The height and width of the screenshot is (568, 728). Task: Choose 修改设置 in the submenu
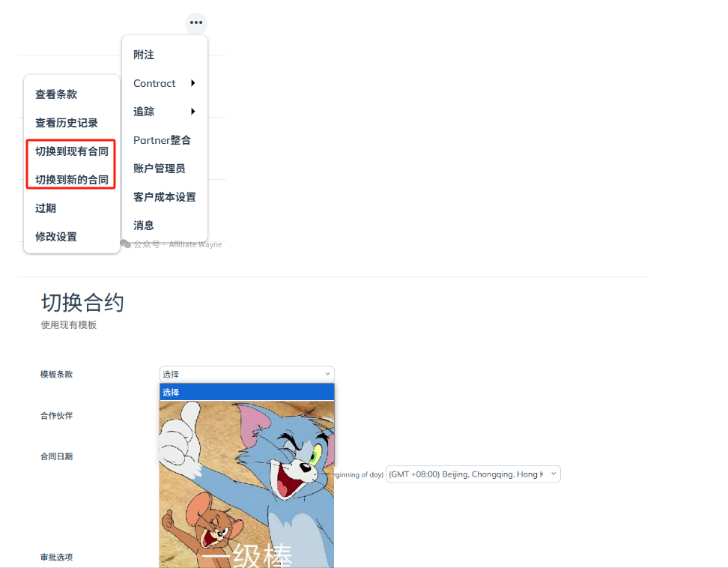(x=56, y=236)
